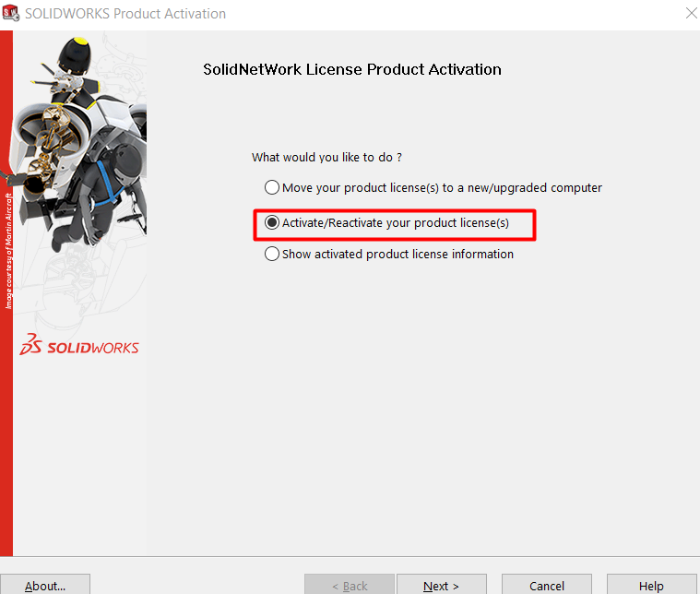Click the disabled Back button

350,584
